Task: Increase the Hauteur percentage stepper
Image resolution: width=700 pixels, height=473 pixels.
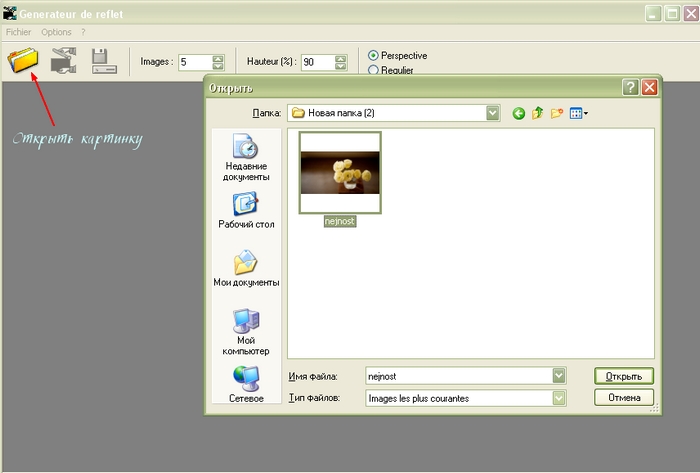Action: 341,58
